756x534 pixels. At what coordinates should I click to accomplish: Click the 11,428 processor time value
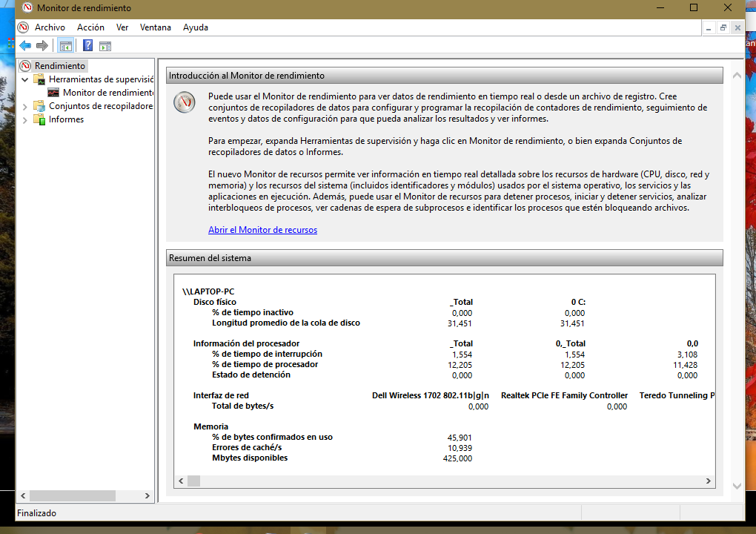[685, 365]
